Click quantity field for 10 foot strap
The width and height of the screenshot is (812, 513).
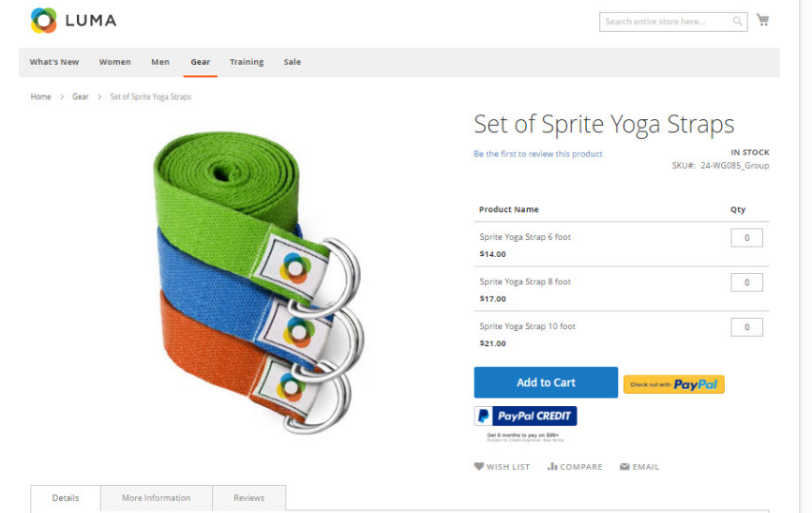(x=746, y=327)
